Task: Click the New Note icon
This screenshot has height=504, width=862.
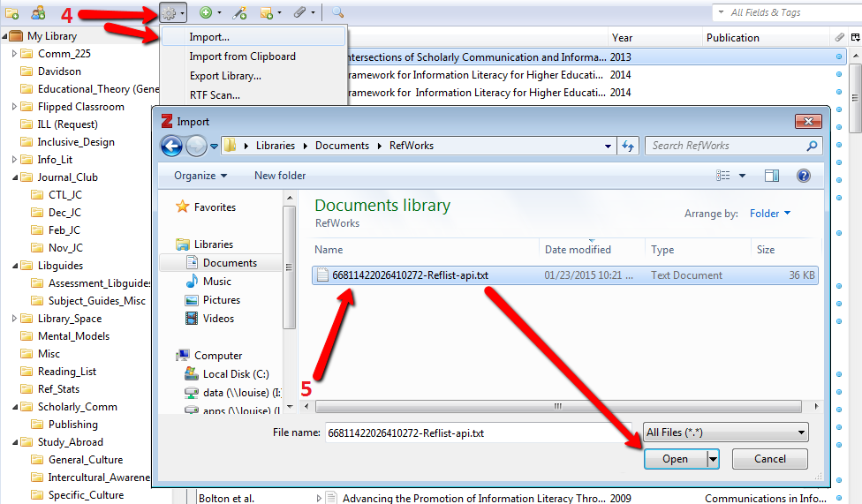Action: coord(267,12)
